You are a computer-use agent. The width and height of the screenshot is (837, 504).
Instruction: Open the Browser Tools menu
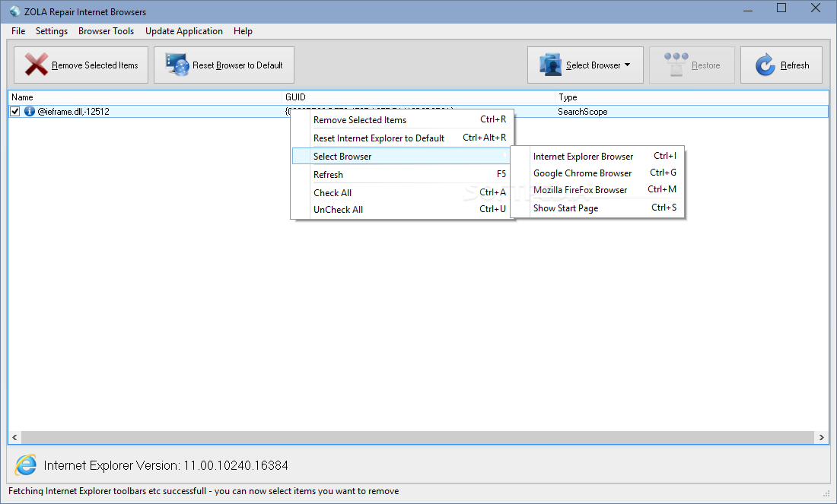pos(107,31)
